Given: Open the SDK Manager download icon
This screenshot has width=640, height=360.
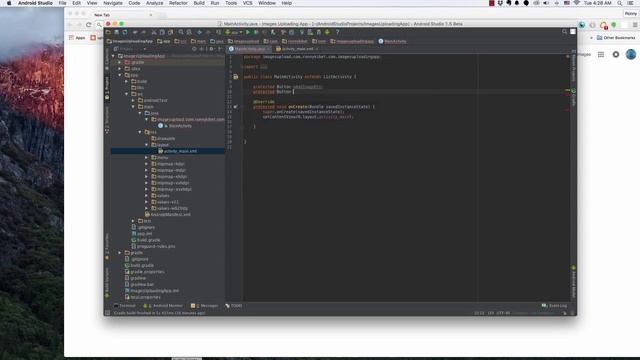Looking at the screenshot, I should [x=319, y=32].
